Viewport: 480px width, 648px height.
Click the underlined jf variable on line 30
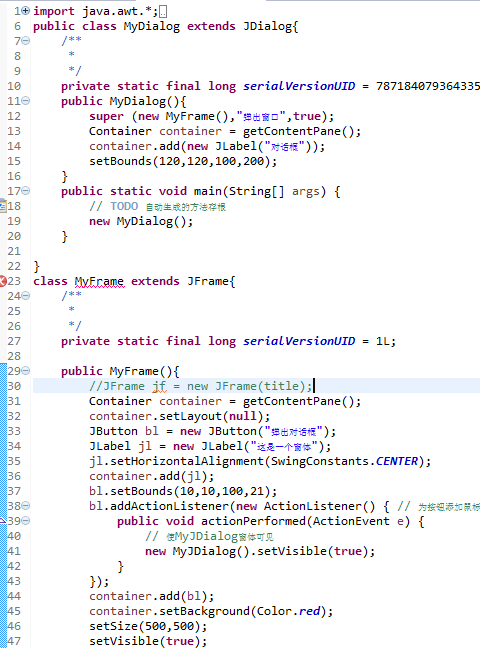coord(159,386)
